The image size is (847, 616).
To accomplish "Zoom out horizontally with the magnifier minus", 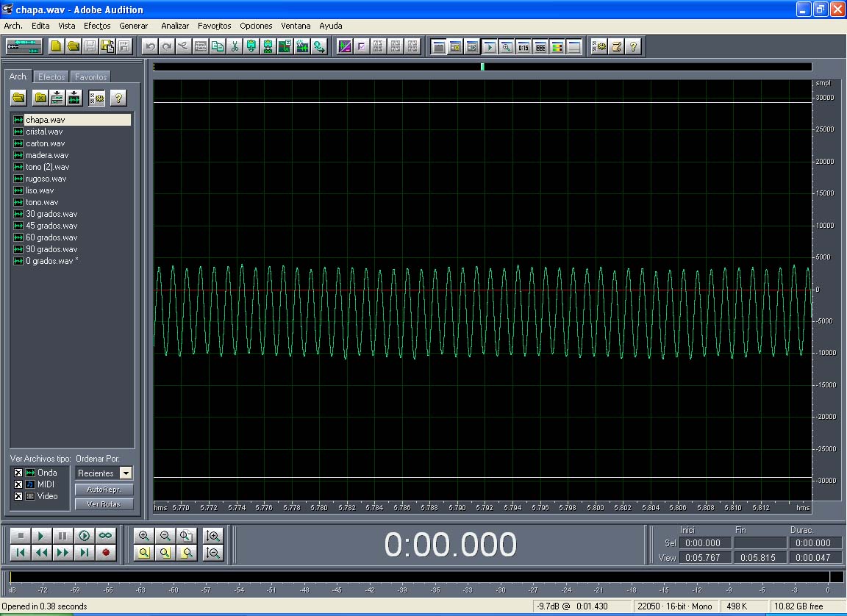I will [165, 536].
